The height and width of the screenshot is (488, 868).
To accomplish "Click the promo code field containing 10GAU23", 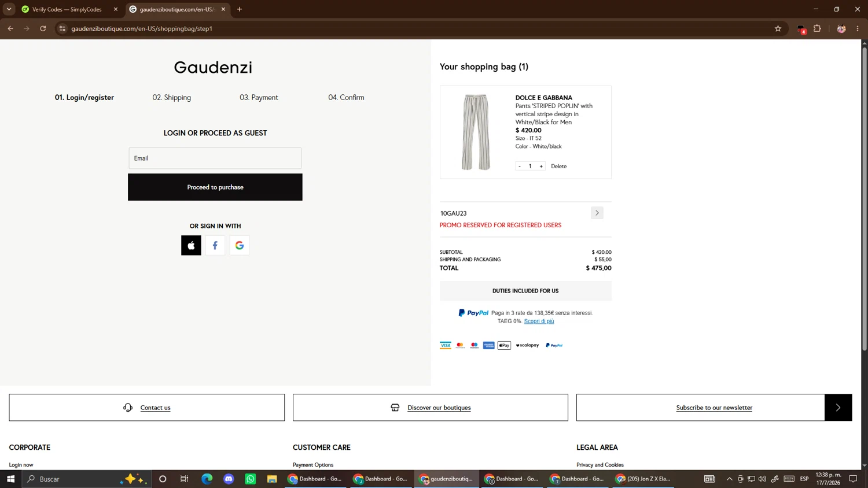I will point(515,213).
